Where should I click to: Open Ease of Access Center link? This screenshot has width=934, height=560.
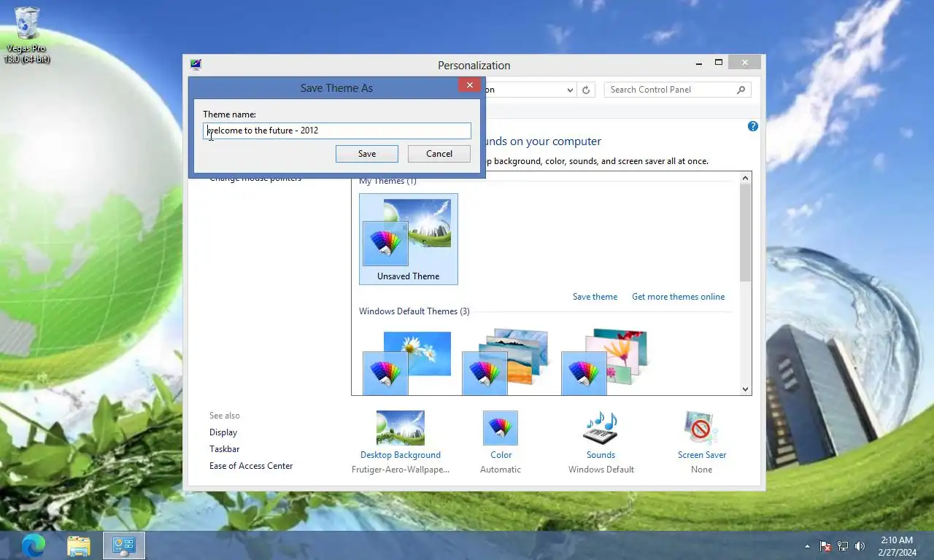click(x=251, y=466)
